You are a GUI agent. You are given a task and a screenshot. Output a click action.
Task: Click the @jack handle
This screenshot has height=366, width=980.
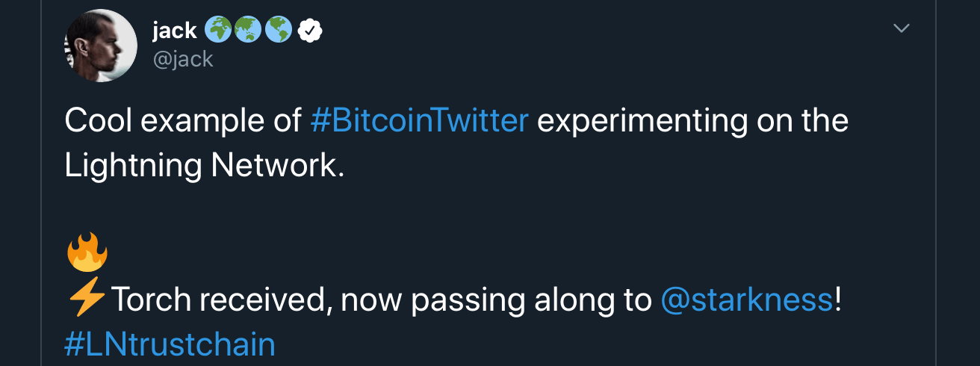(183, 59)
